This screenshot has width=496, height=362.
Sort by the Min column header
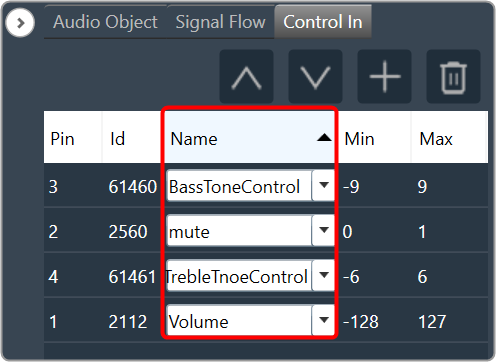[x=374, y=137]
